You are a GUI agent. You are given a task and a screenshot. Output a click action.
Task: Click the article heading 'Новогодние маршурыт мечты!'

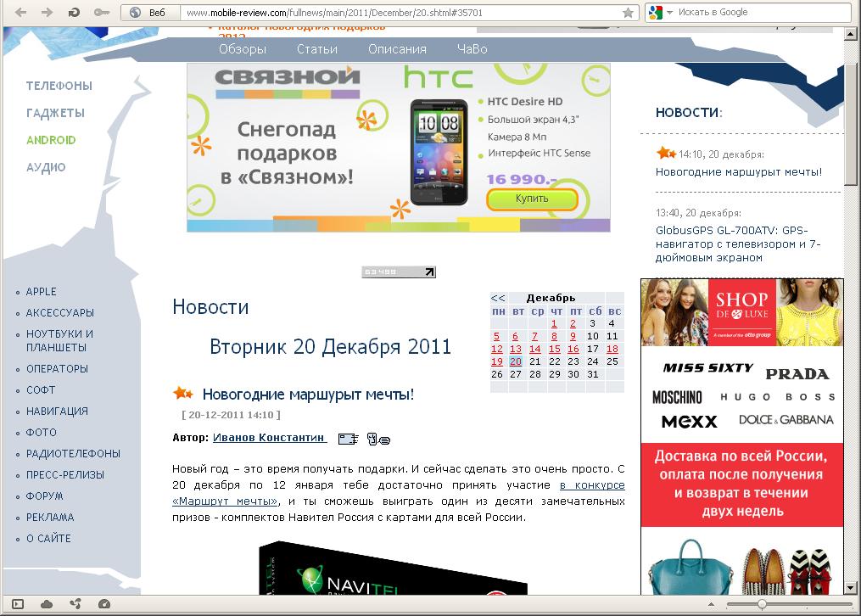(308, 395)
